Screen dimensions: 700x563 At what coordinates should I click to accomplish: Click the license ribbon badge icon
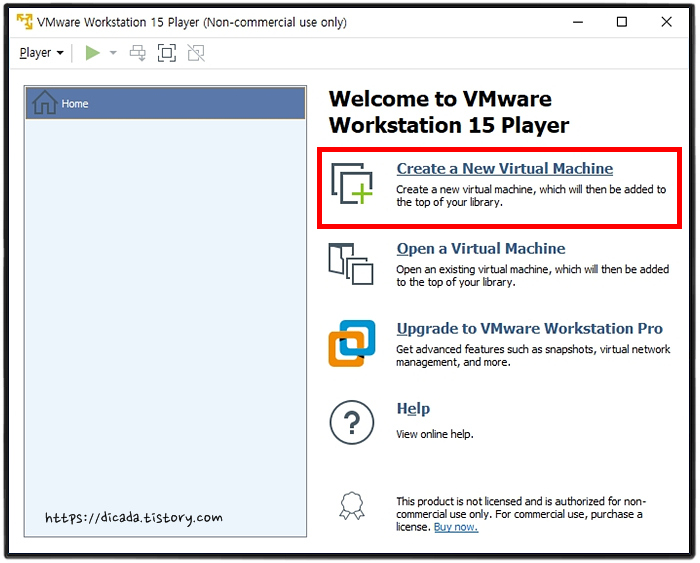pos(352,506)
